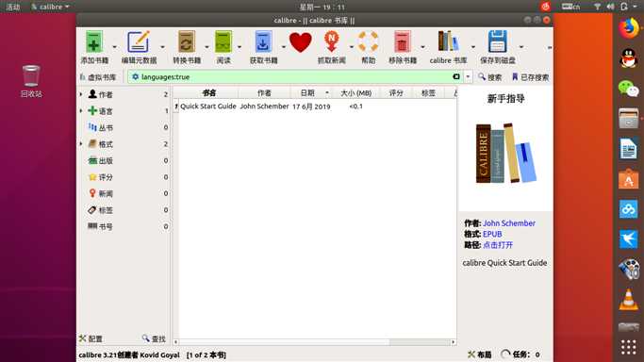Open the calibre app menu in top bar
This screenshot has height=362, width=644.
[x=50, y=7]
